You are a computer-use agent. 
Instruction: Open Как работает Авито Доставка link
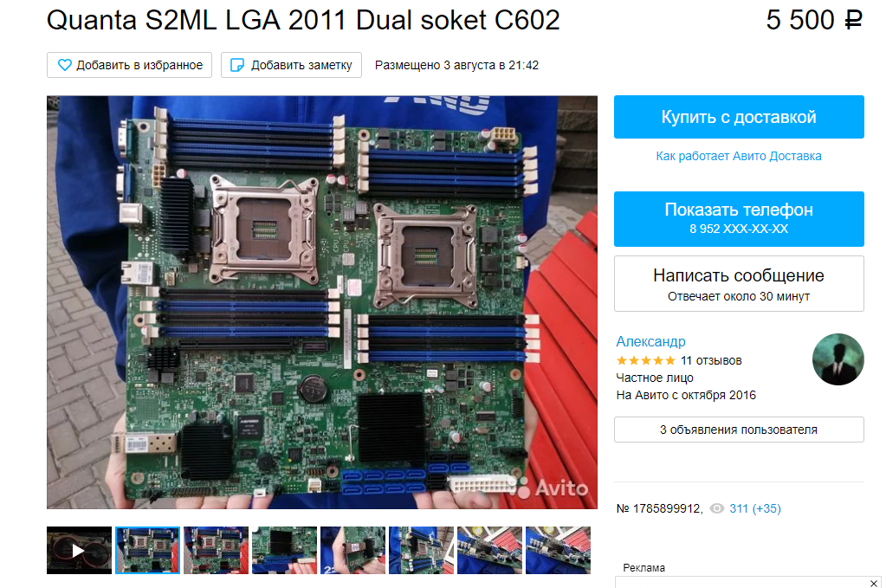(739, 156)
